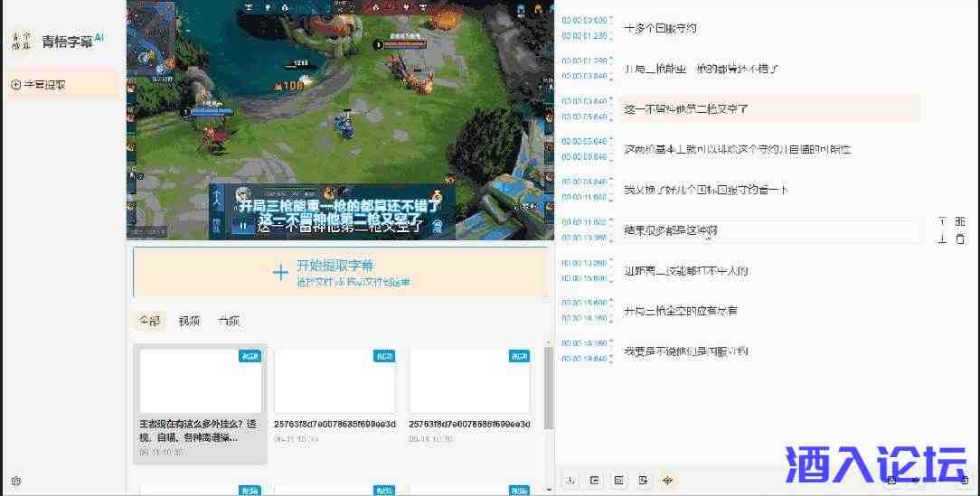Screen dimensions: 980x496
Task: Click the download icon in bottom subtitle toolbar
Action: [x=570, y=480]
